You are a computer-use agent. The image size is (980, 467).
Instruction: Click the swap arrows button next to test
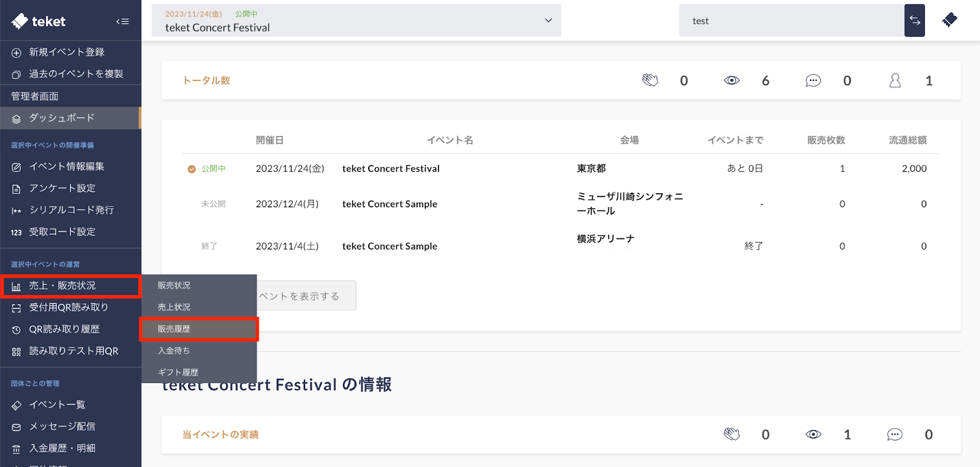pyautogui.click(x=914, y=20)
